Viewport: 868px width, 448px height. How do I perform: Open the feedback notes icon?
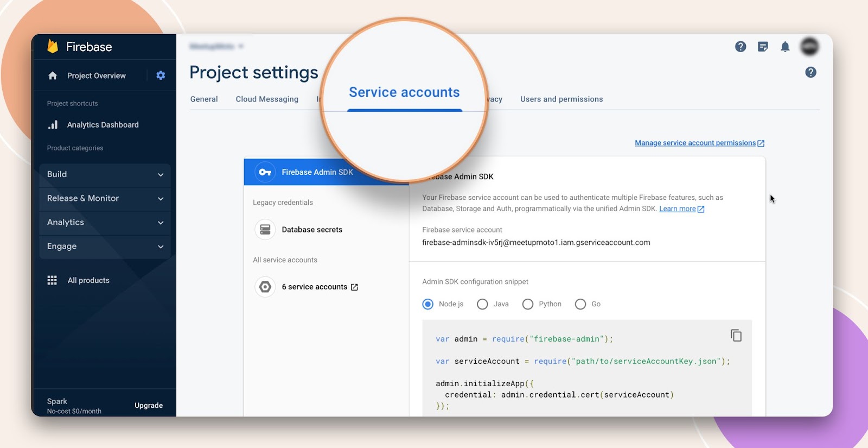(763, 47)
